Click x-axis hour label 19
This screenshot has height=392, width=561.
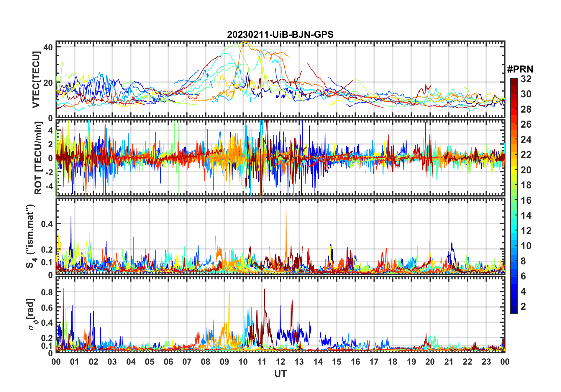click(x=411, y=362)
